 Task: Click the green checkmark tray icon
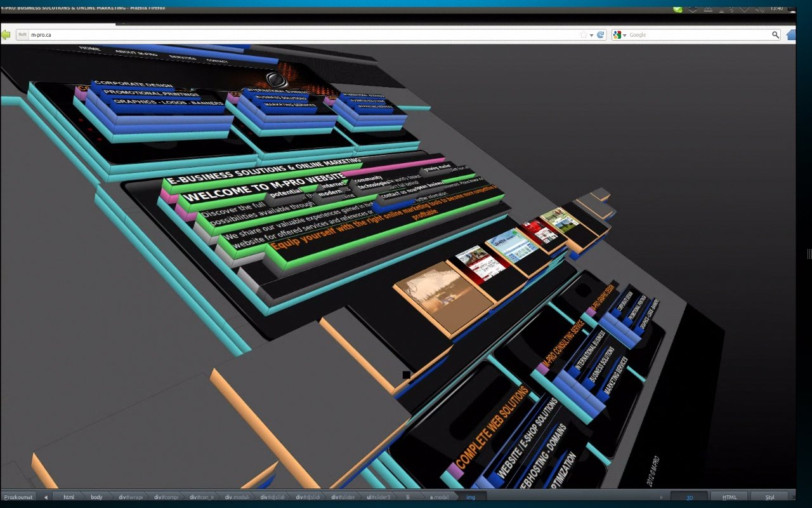point(678,8)
